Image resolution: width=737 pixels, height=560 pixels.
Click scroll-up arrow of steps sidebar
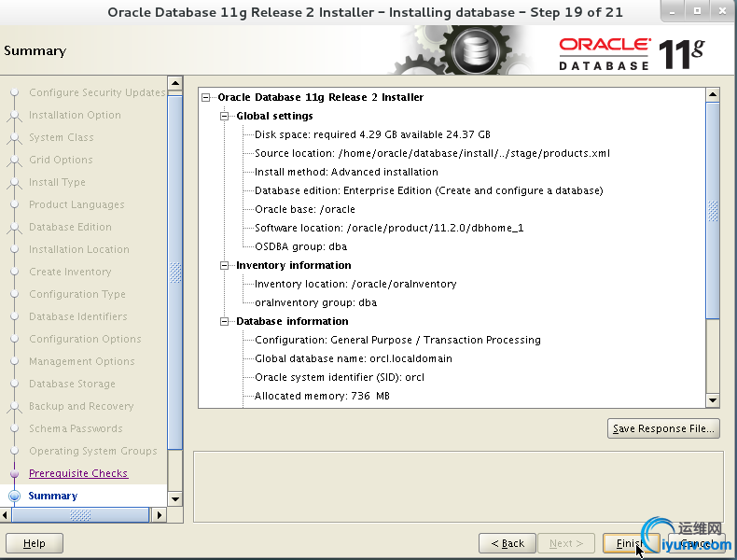(174, 84)
